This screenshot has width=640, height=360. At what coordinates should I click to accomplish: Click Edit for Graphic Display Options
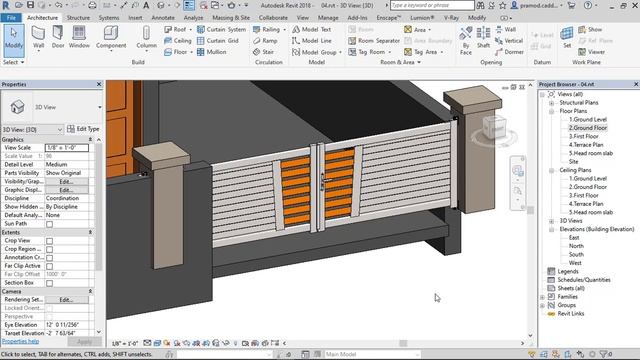pos(67,190)
